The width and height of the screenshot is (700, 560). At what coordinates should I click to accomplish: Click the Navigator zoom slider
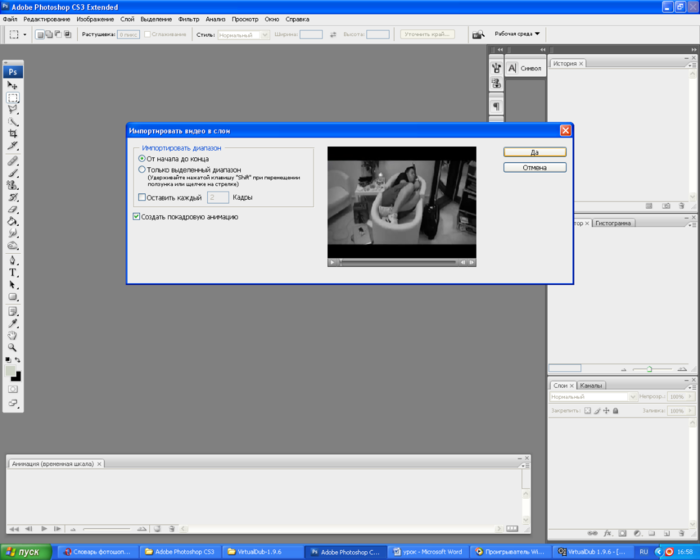652,369
